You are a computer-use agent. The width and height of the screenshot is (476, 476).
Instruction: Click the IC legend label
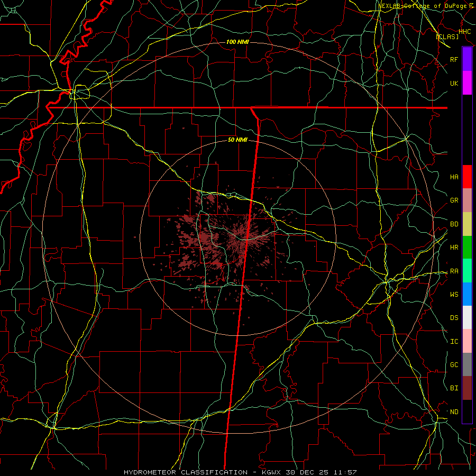(454, 342)
